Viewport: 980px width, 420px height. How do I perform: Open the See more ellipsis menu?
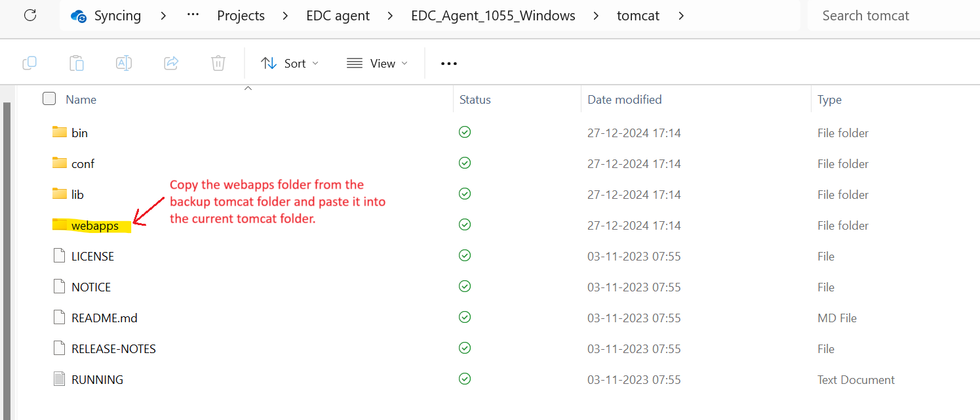click(x=449, y=63)
